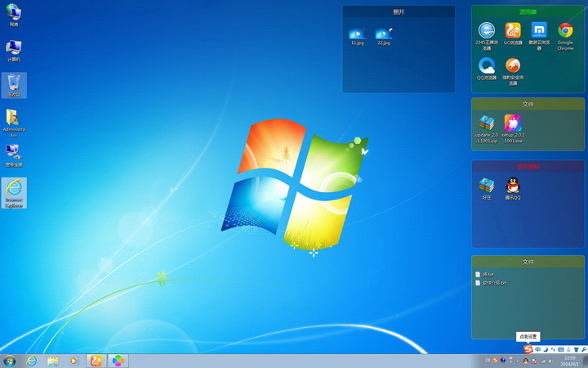The width and height of the screenshot is (588, 368).
Task: Open the wrench settings on Sogou bar
Action: point(583,350)
